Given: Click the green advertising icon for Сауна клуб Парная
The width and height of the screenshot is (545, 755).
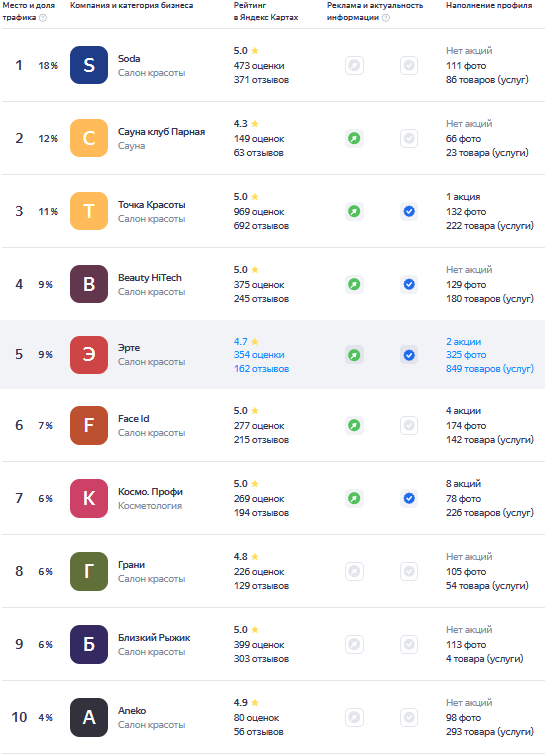Looking at the screenshot, I should point(354,139).
